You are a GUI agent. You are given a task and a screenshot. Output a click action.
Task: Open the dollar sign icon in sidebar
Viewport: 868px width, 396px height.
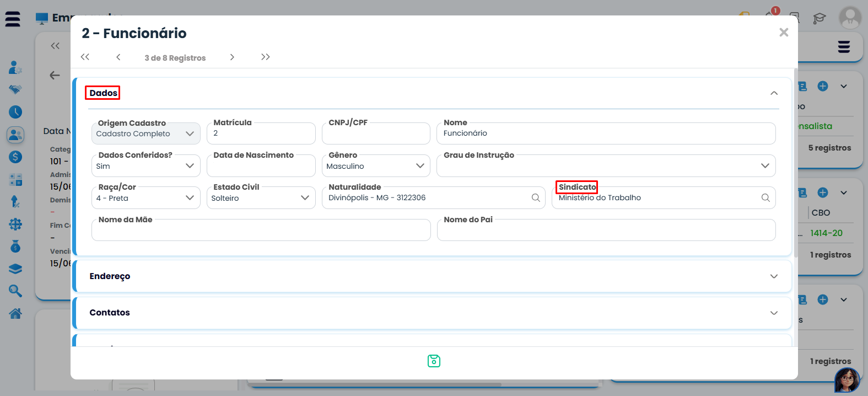pos(15,157)
